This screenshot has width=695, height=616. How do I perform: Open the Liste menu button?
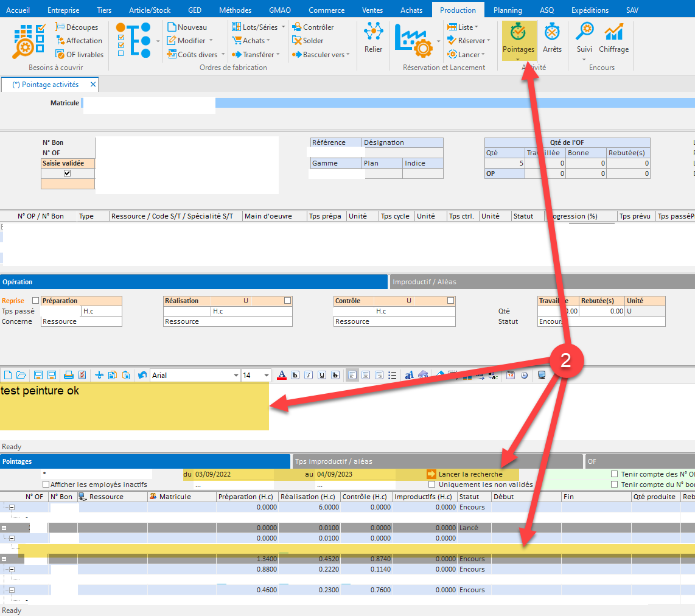(x=463, y=27)
